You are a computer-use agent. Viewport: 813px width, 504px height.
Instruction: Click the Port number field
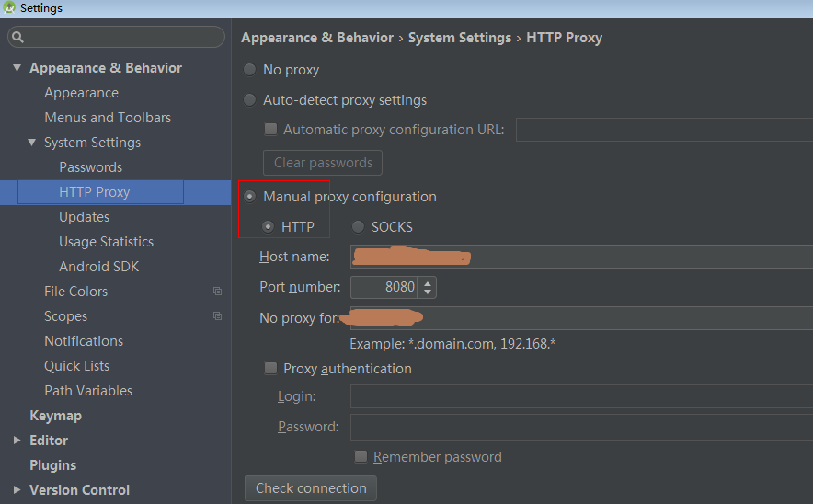pyautogui.click(x=384, y=287)
